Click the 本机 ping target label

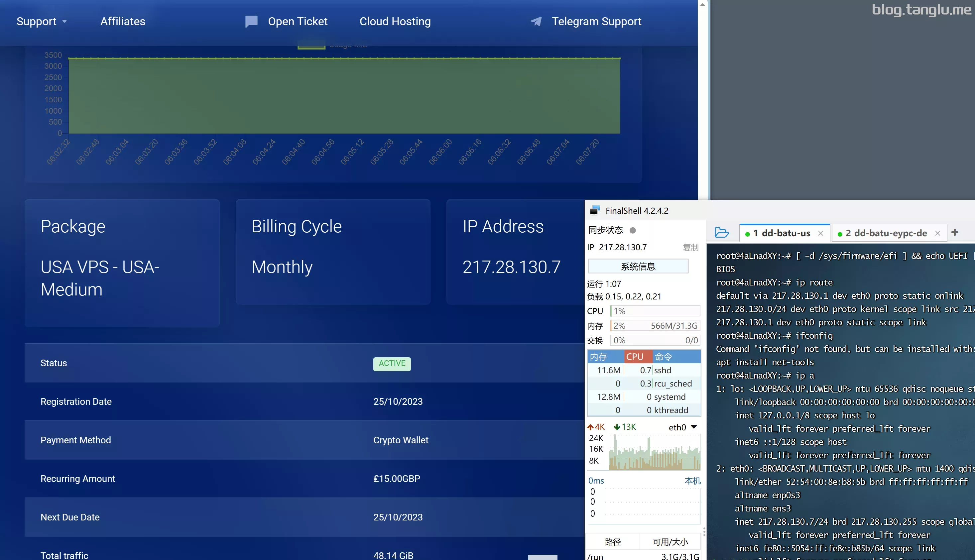click(692, 481)
